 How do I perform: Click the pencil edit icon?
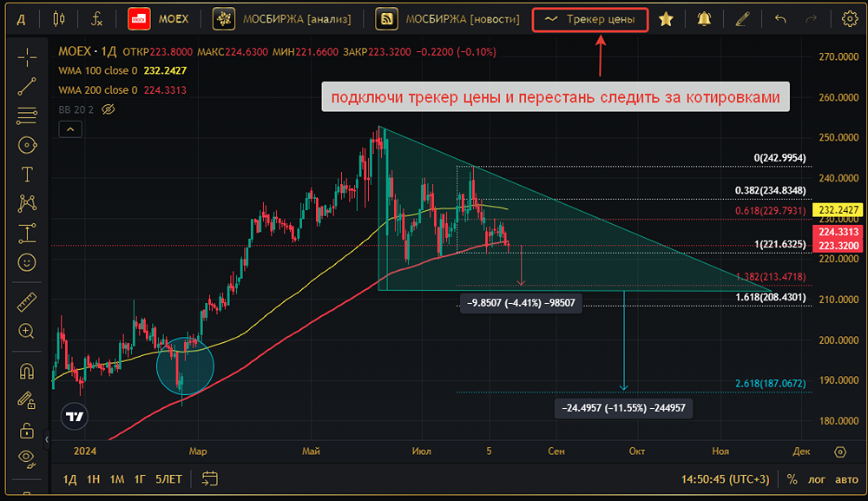tap(742, 19)
